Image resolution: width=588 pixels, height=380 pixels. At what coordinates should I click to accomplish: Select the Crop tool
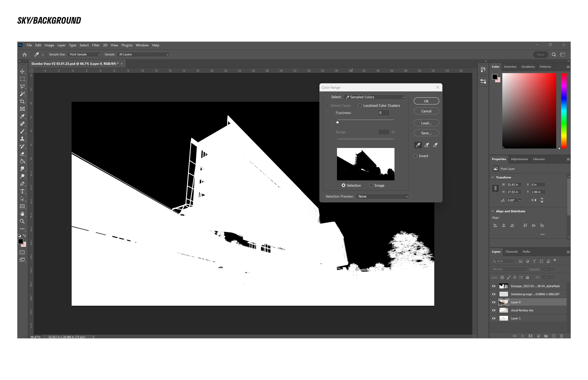(22, 101)
